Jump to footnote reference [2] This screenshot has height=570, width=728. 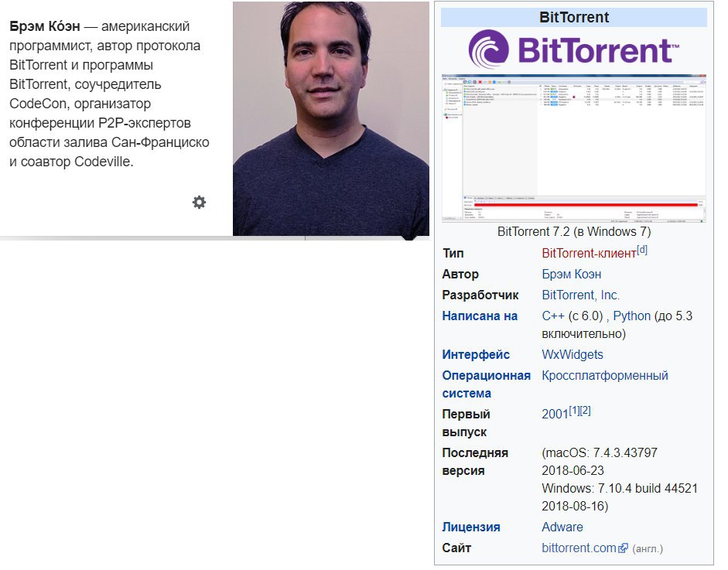click(585, 411)
